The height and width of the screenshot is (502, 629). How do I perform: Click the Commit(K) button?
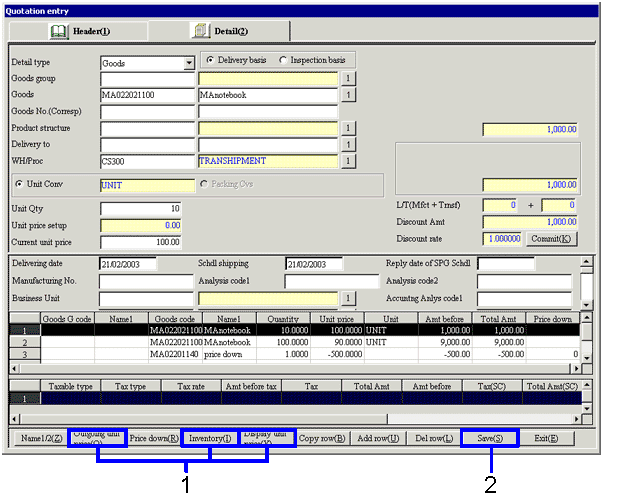tap(552, 239)
